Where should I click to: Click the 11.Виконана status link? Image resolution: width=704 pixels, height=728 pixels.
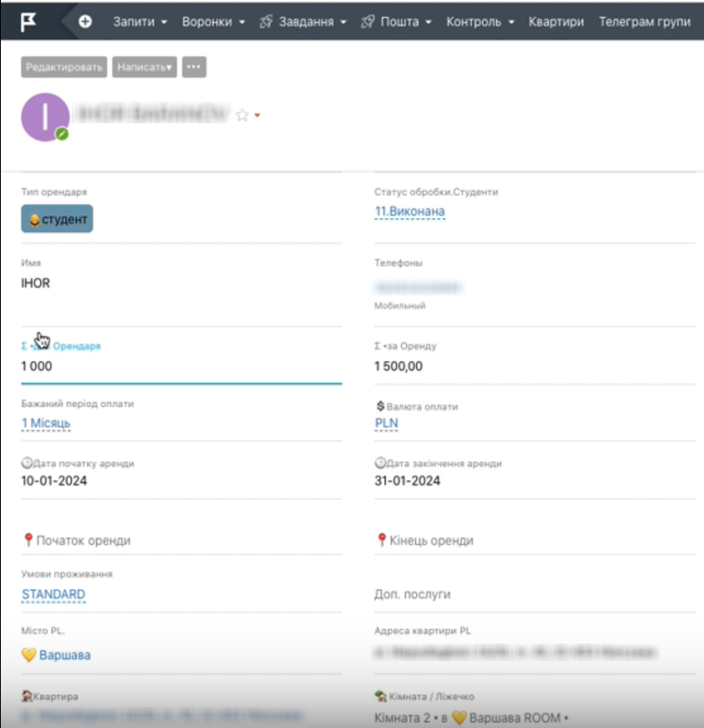coord(409,211)
